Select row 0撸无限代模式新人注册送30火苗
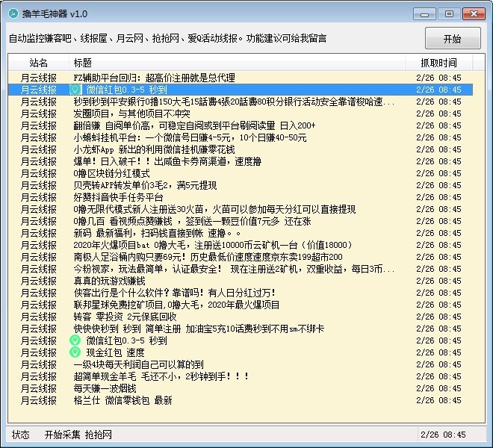 click(241, 209)
